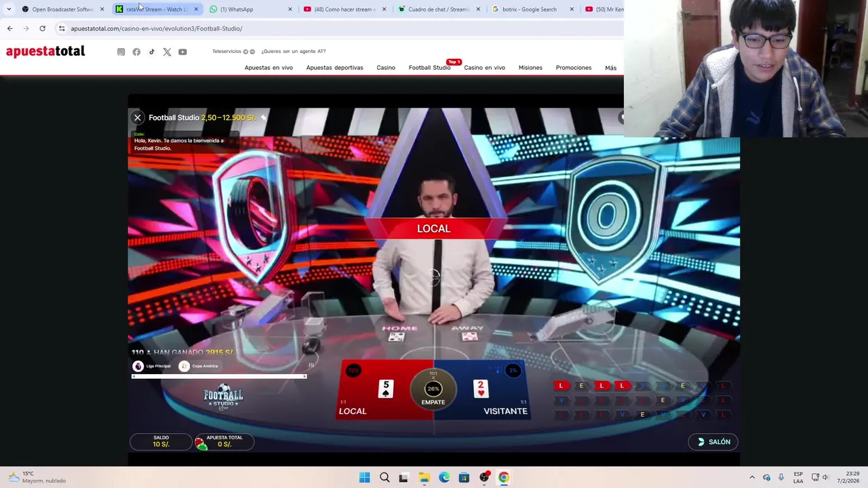Click the Teleservicios link
Screen dimensions: 868x488
click(226, 52)
